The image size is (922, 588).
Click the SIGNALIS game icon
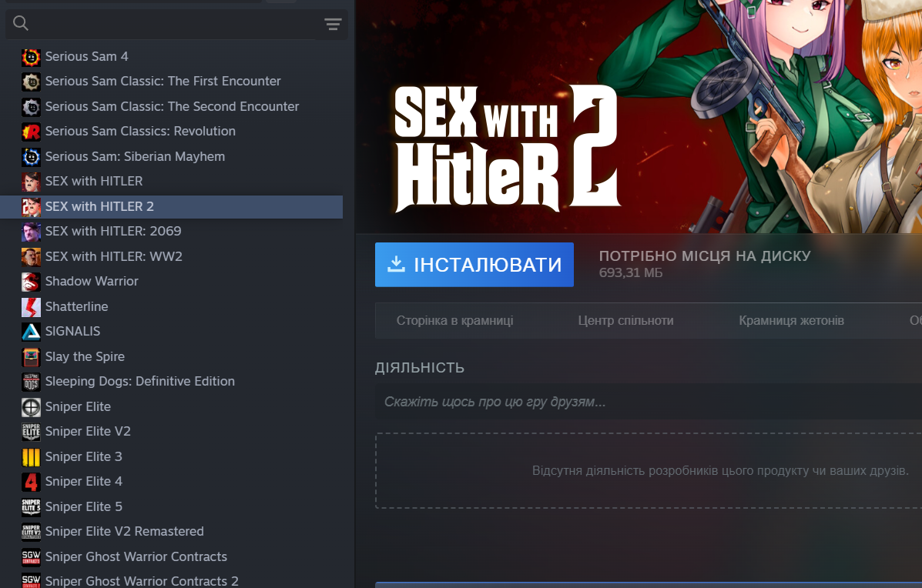point(31,331)
